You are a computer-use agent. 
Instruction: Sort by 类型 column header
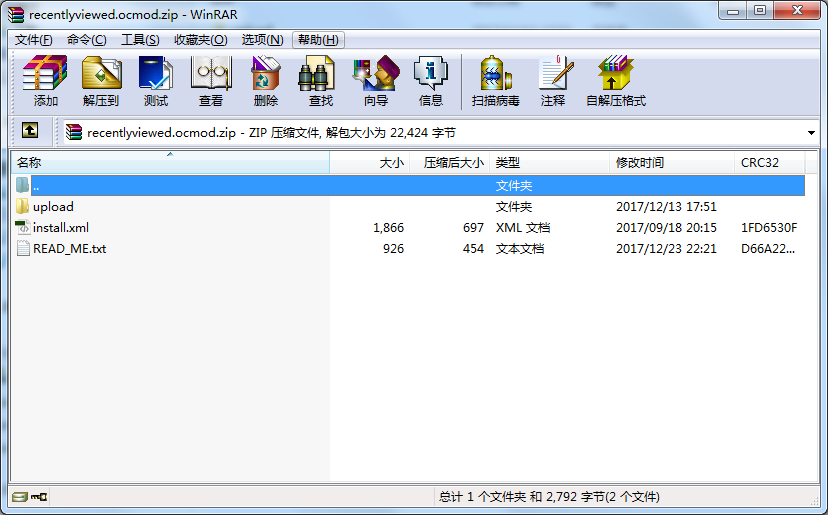point(549,162)
